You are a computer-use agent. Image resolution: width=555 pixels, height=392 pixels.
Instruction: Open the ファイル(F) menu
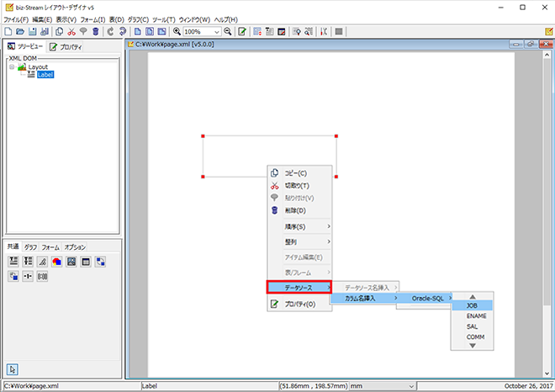tap(16, 19)
